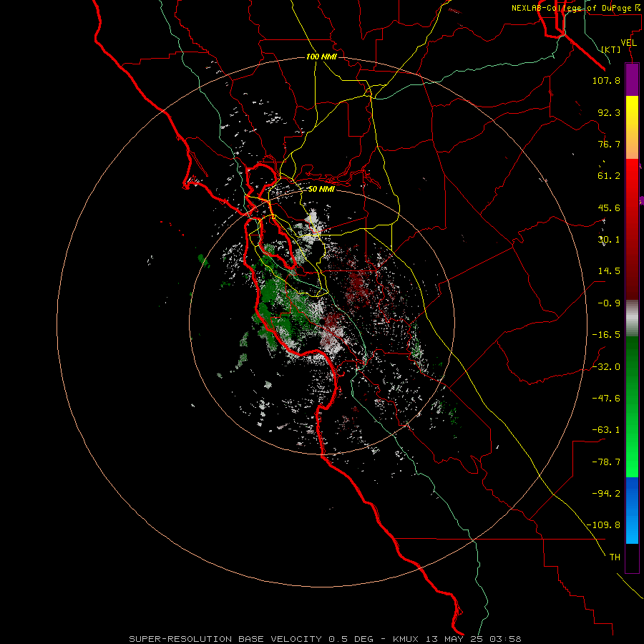Viewport: 644px width, 644px height.
Task: Click the "13 MAY 25" date text
Action: 454,639
